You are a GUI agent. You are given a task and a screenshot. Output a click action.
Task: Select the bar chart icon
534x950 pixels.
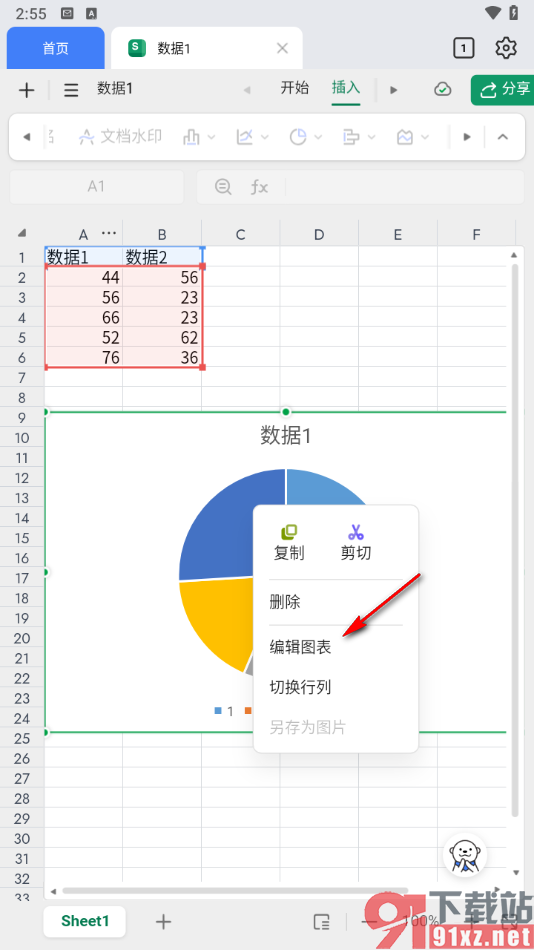tap(351, 138)
